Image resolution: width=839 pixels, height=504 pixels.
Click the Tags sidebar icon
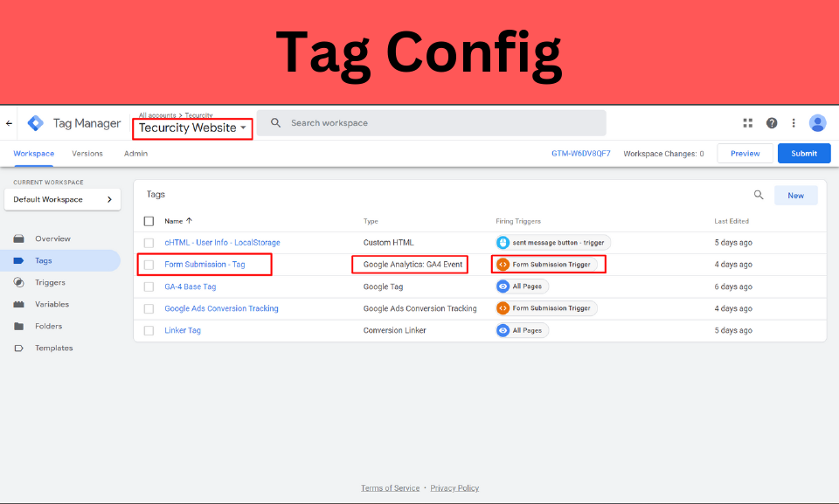(18, 260)
